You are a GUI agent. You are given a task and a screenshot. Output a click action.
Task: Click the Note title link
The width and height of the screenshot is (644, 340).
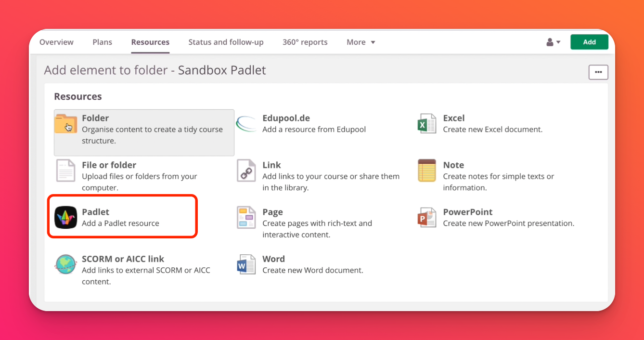click(453, 165)
